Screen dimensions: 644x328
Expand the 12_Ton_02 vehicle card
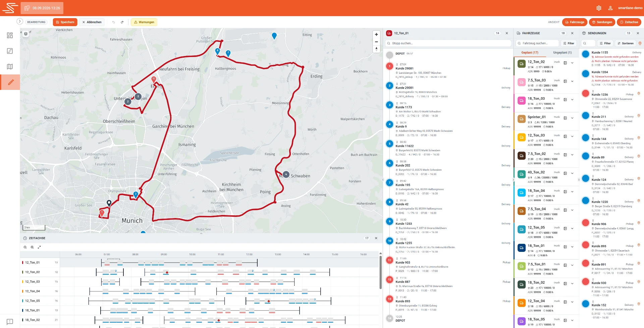click(572, 63)
